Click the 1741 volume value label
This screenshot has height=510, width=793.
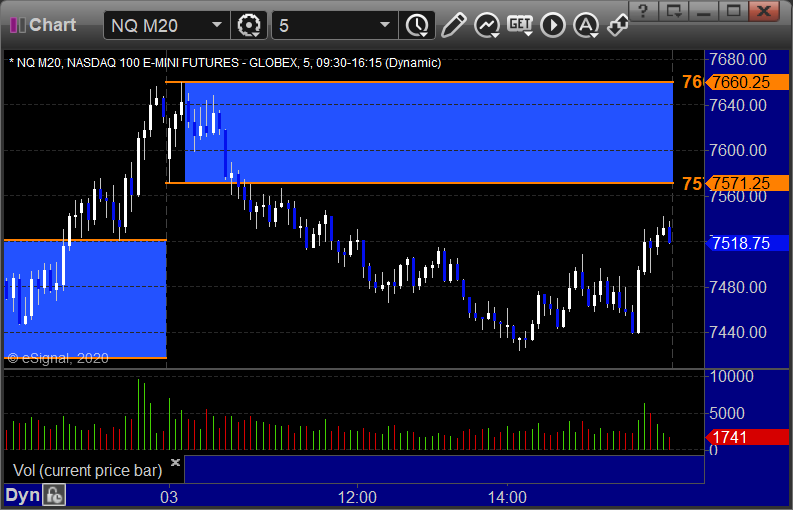pos(746,437)
